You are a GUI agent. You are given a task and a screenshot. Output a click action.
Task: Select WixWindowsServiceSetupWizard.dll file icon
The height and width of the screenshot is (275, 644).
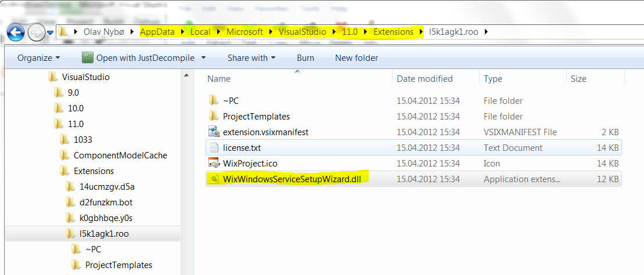pos(214,179)
